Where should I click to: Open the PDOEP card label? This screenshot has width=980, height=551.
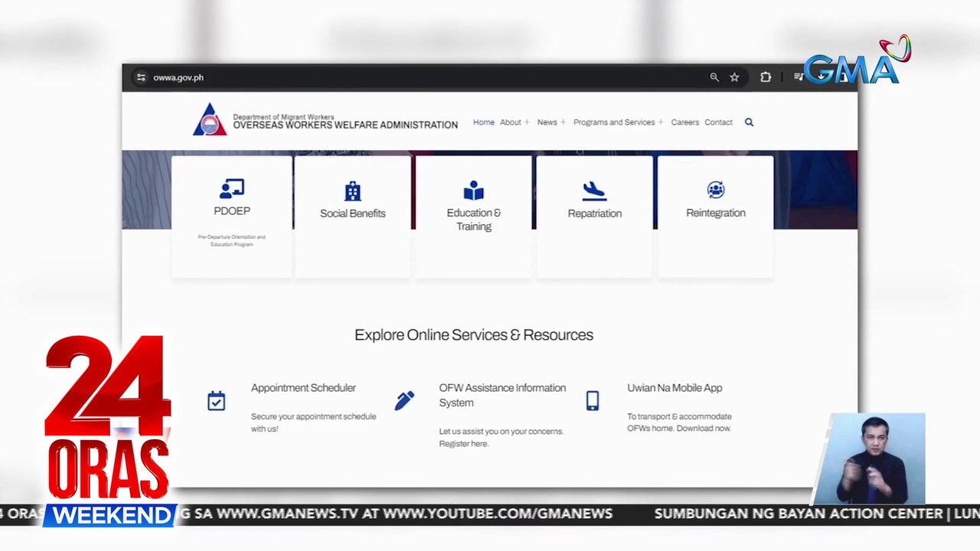232,211
